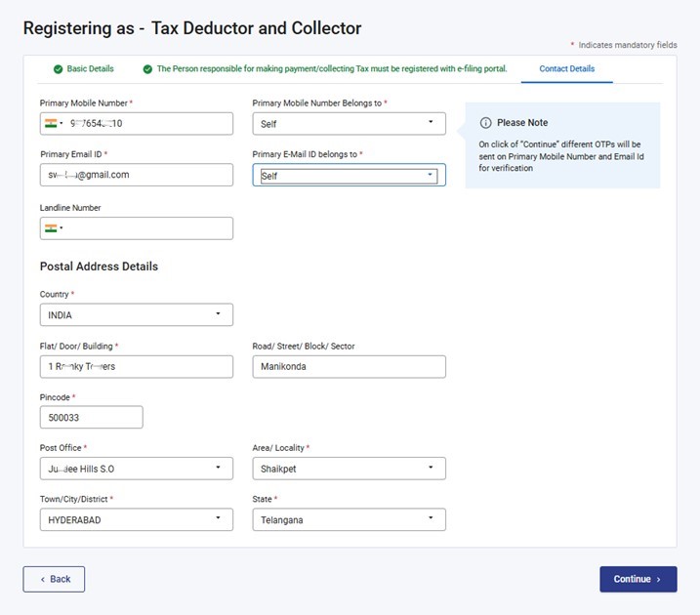Select the Contact Details tab
The image size is (700, 615).
pyautogui.click(x=566, y=69)
